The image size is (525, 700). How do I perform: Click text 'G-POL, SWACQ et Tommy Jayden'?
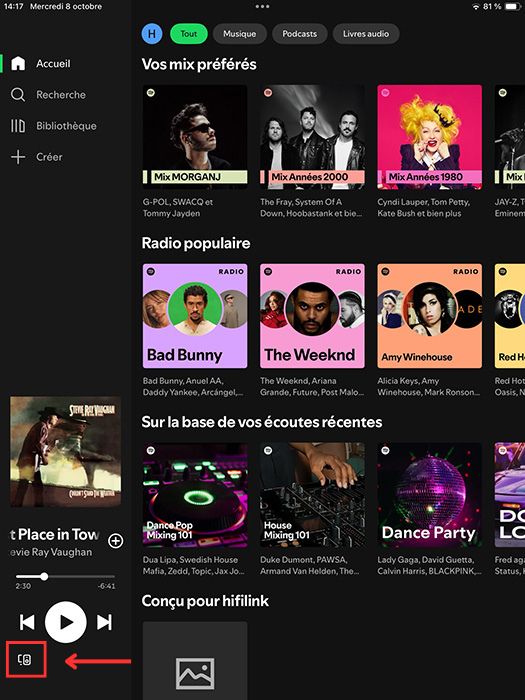(x=178, y=208)
